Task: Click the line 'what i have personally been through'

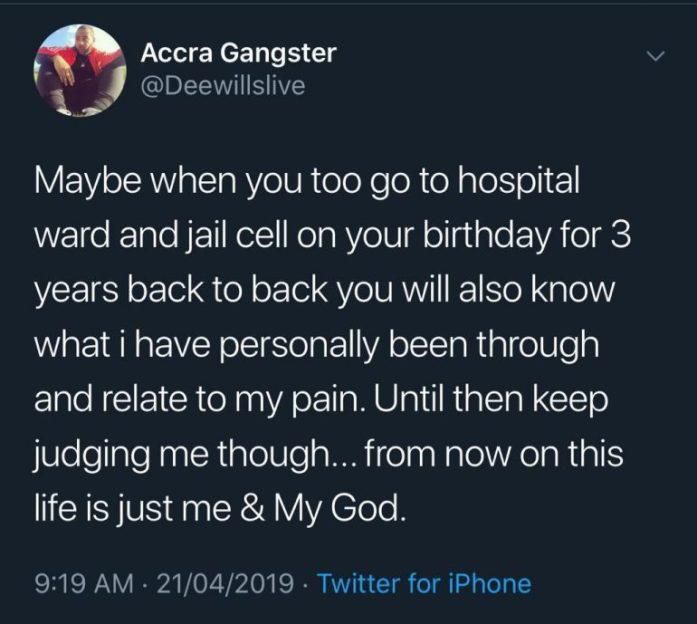Action: pos(316,346)
